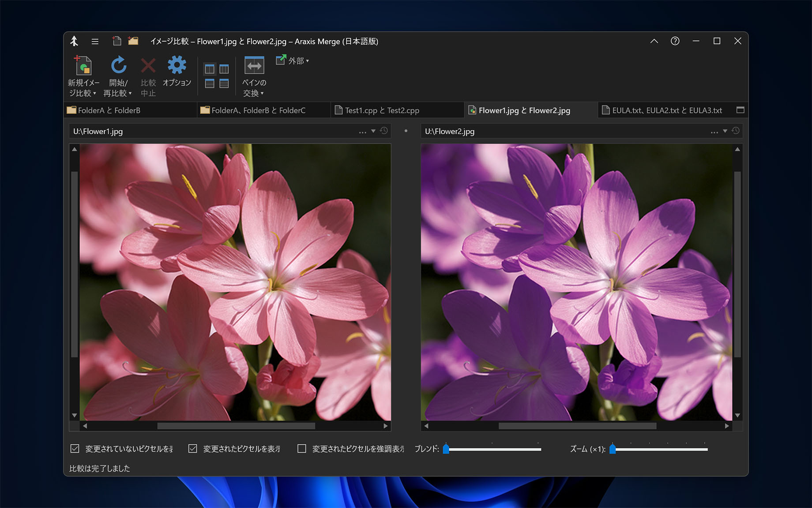
Task: Select two-pane vertical layout icon
Action: pos(210,69)
